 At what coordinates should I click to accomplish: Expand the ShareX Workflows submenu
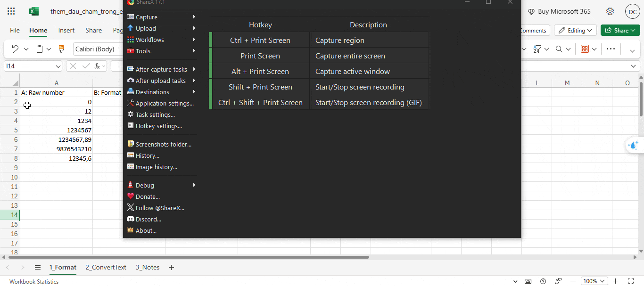click(x=161, y=40)
